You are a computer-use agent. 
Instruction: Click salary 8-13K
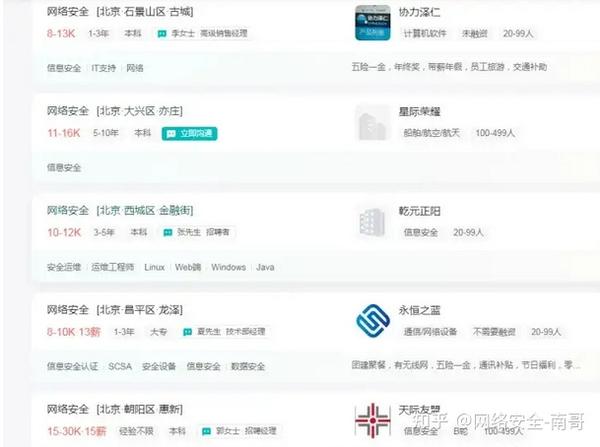click(61, 34)
